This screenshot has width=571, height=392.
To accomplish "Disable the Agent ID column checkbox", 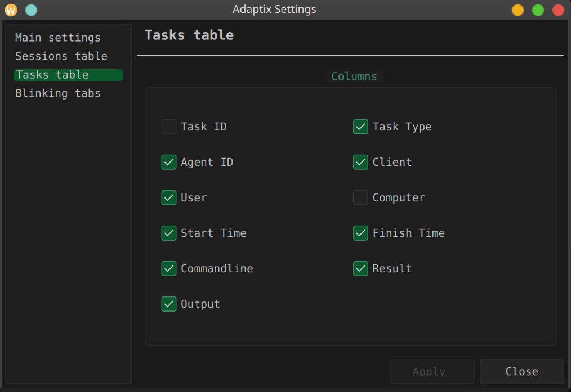I will pos(169,162).
